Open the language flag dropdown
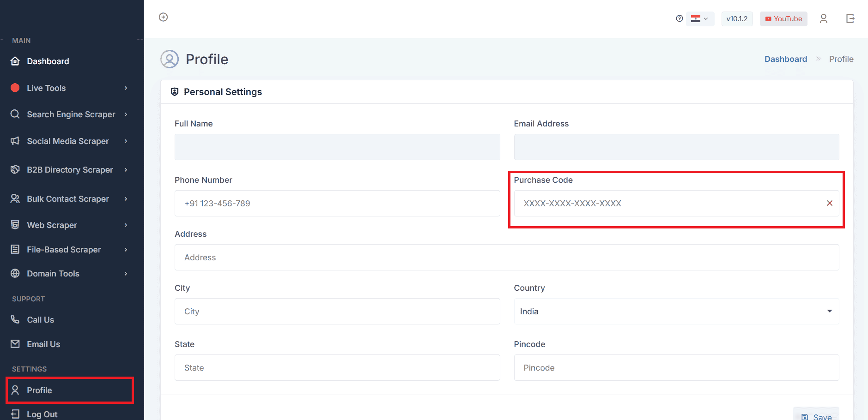Image resolution: width=868 pixels, height=420 pixels. [699, 19]
